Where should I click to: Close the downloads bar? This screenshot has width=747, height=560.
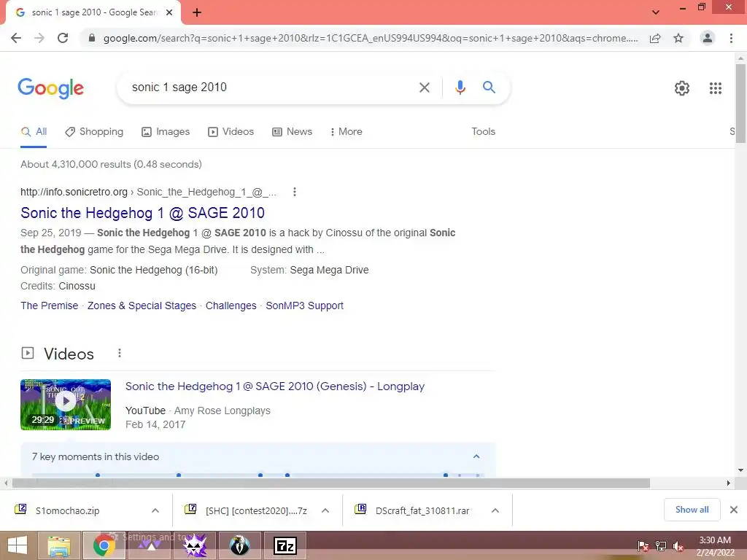click(x=734, y=510)
